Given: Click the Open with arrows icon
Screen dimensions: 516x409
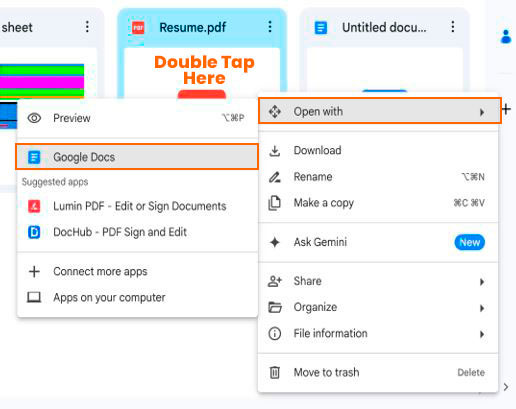Looking at the screenshot, I should click(275, 111).
